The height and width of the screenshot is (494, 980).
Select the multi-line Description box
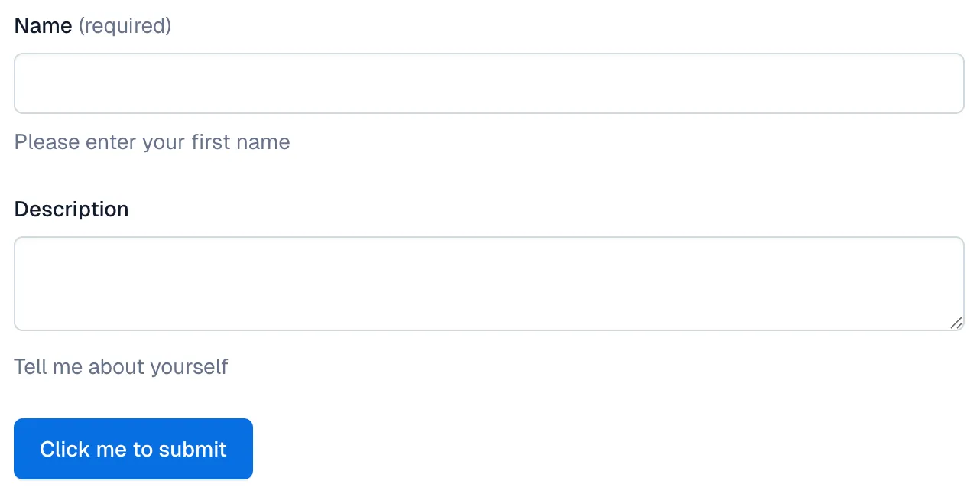[x=489, y=284]
